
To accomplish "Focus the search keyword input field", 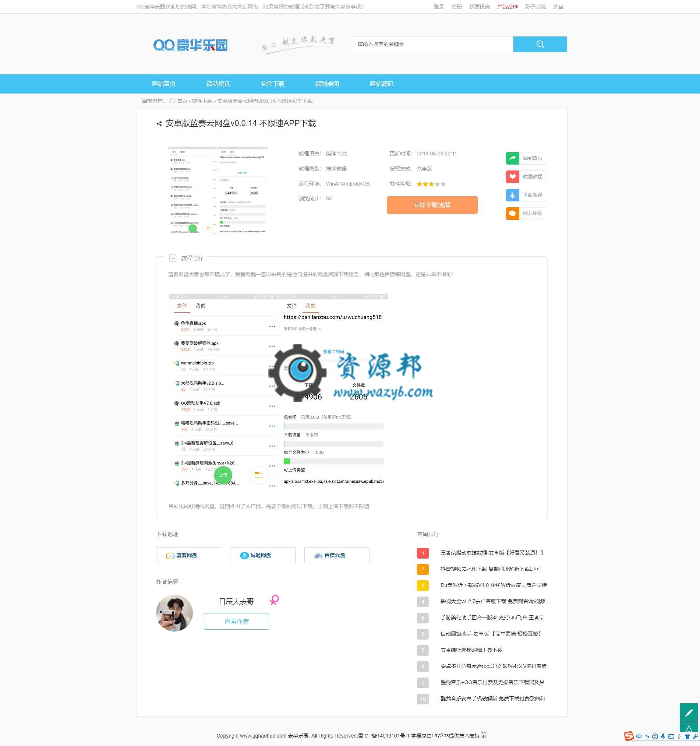I will pyautogui.click(x=432, y=44).
